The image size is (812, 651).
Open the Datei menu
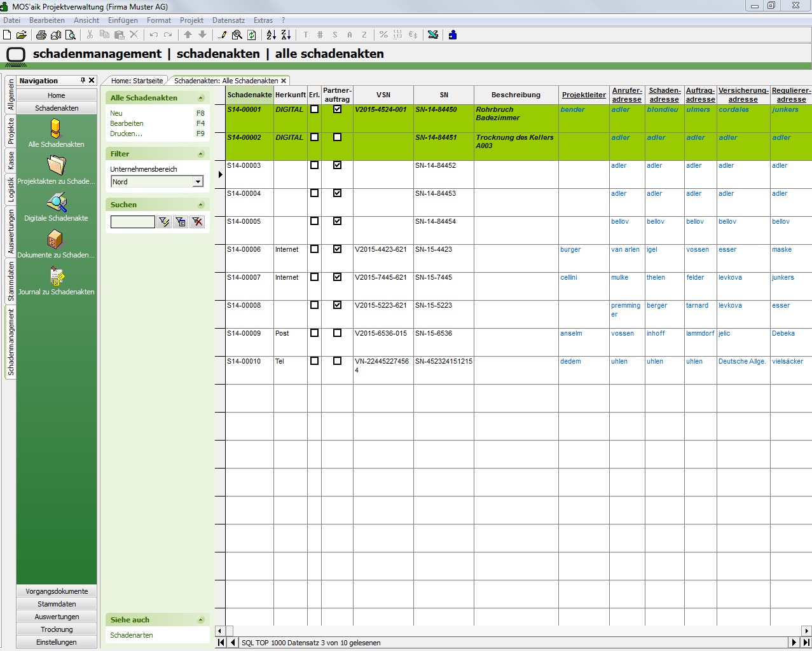tap(12, 20)
